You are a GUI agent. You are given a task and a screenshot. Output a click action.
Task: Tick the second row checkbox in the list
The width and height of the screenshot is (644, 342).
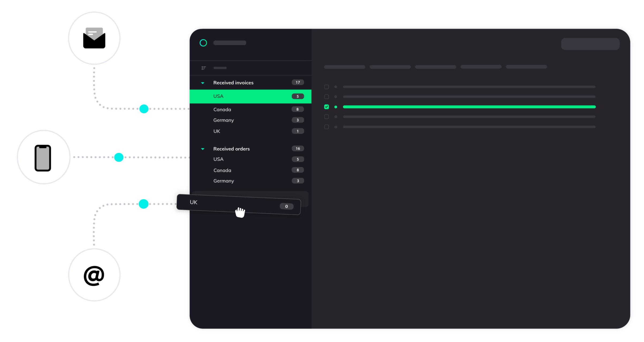pos(327,97)
